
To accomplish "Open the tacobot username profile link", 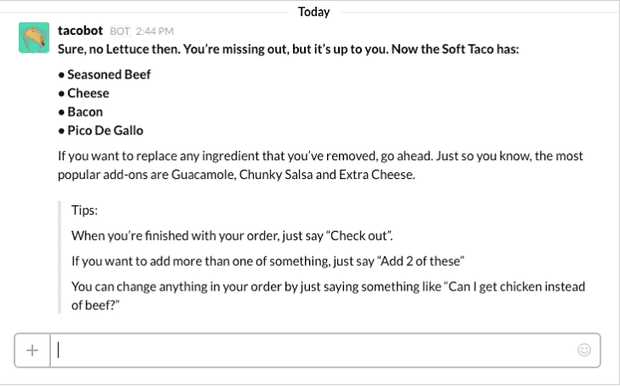I will point(80,30).
